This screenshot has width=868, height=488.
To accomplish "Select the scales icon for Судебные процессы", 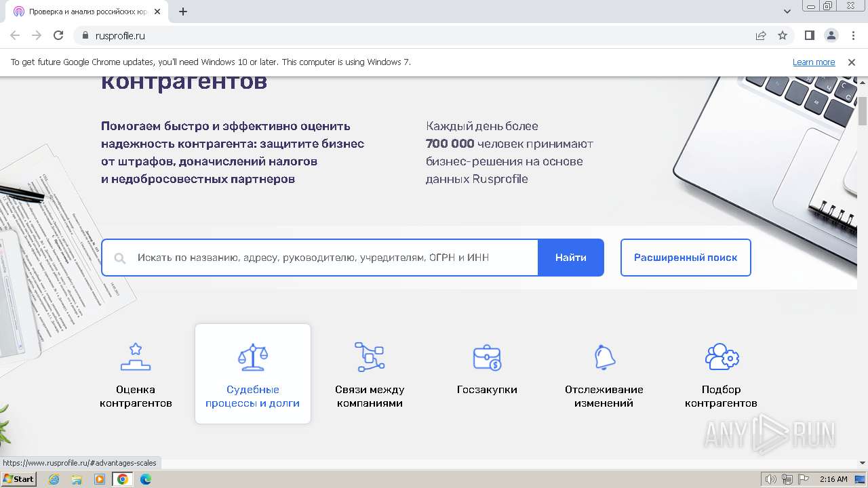I will [x=253, y=357].
